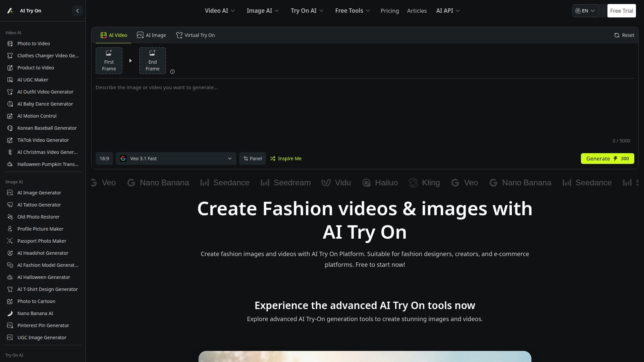Open the Panel settings button
Image resolution: width=644 pixels, height=362 pixels.
click(253, 159)
